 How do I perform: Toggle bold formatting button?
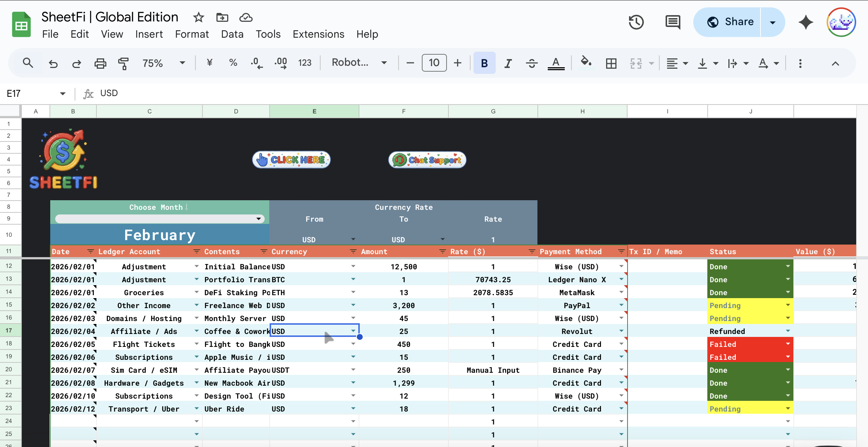(484, 63)
